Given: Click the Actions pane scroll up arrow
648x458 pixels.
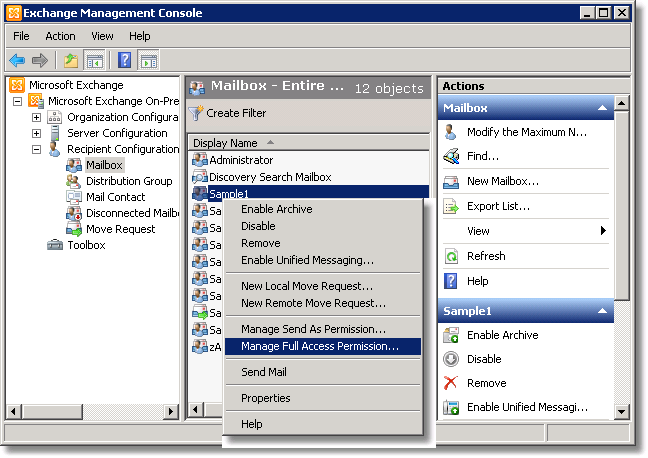Looking at the screenshot, I should tap(621, 103).
